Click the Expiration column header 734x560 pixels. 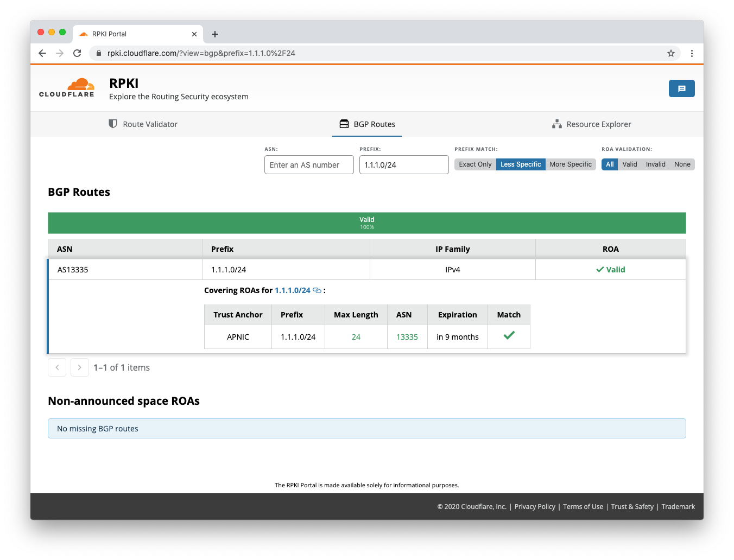click(458, 315)
